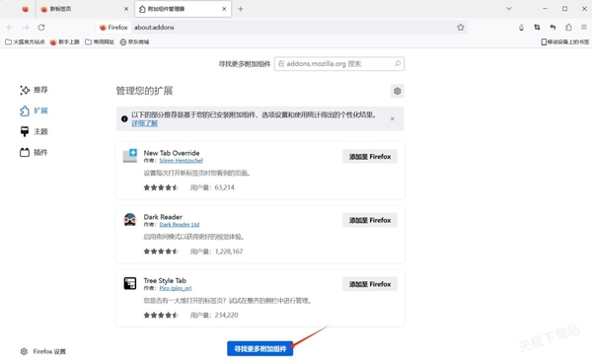This screenshot has width=592, height=364.
Task: Click the New Tab Override title
Action: click(172, 153)
